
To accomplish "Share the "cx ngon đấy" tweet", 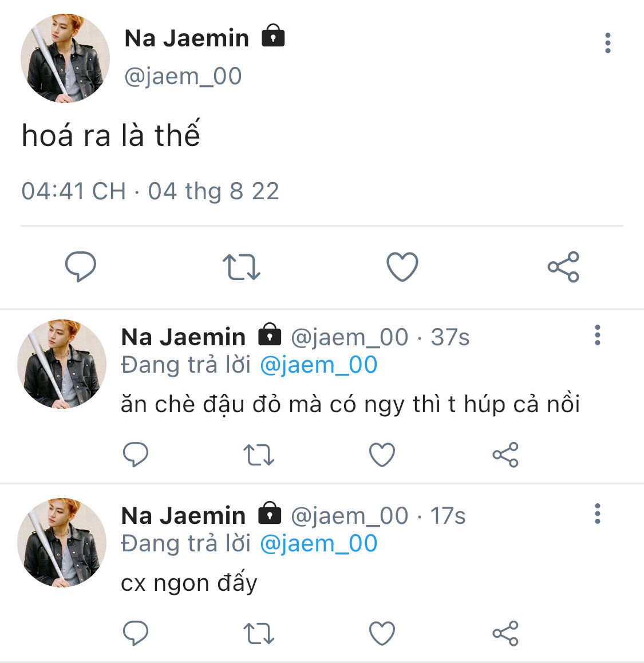I will 505,633.
